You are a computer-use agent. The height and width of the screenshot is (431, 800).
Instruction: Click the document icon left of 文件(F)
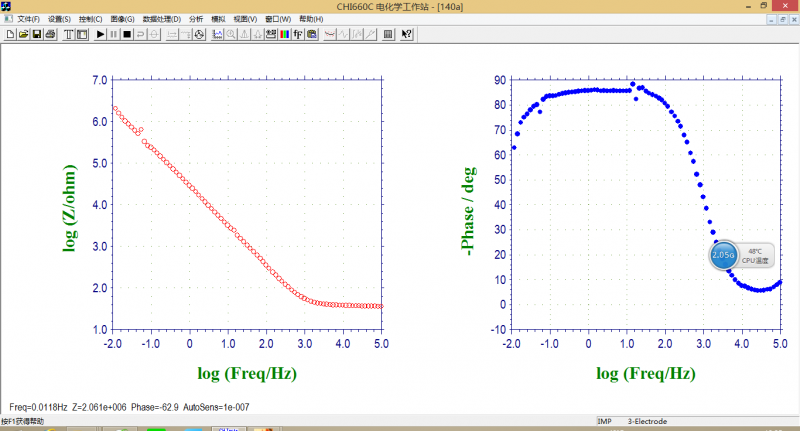tap(8, 19)
